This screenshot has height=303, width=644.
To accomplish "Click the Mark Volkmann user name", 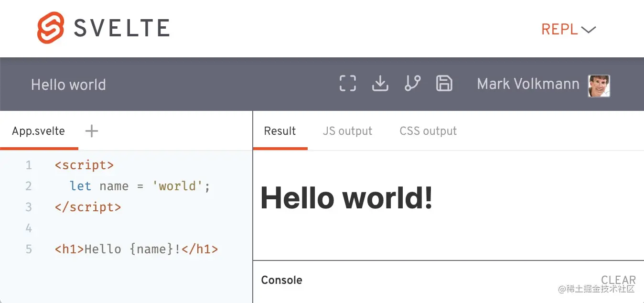I will tap(528, 84).
